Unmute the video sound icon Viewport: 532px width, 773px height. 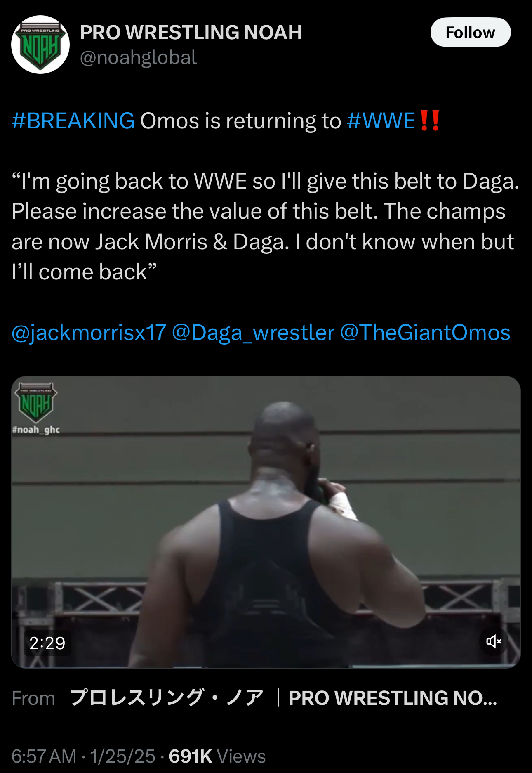494,641
